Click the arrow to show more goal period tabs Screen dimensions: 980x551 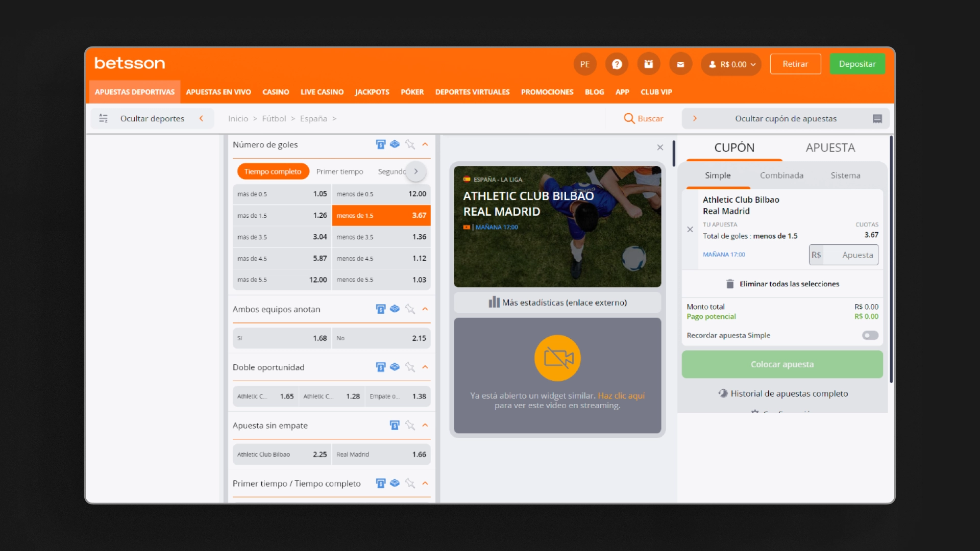coord(416,171)
